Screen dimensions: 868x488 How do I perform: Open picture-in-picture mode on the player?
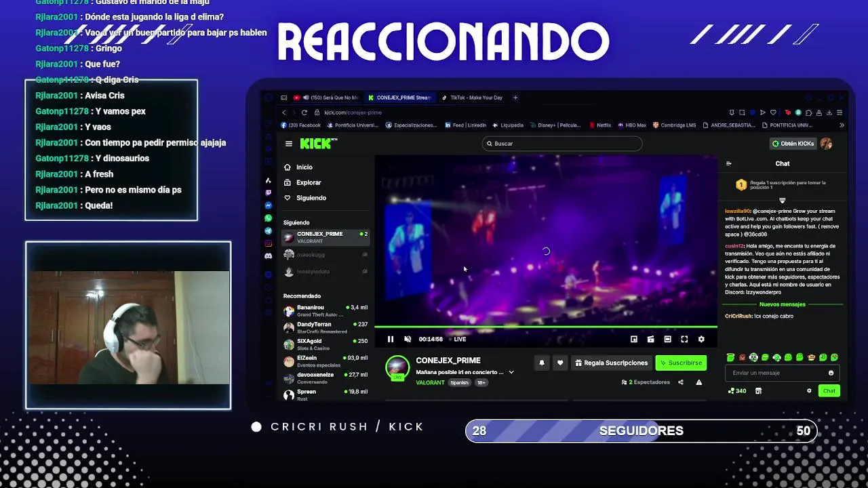pyautogui.click(x=634, y=339)
